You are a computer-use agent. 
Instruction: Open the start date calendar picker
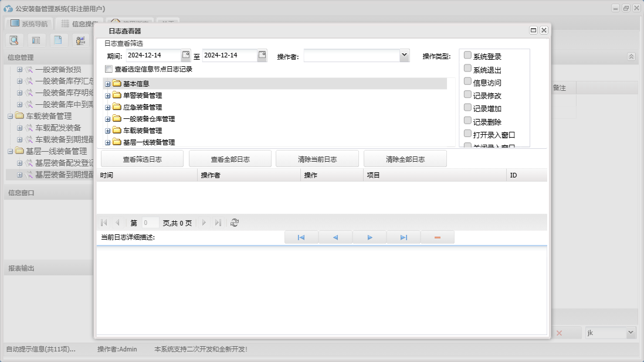click(186, 55)
